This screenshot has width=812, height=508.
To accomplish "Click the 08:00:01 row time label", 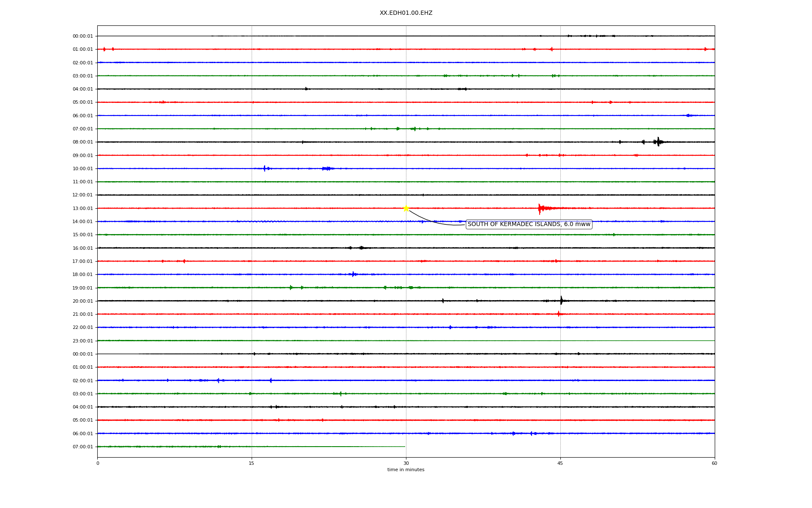I will tap(82, 142).
